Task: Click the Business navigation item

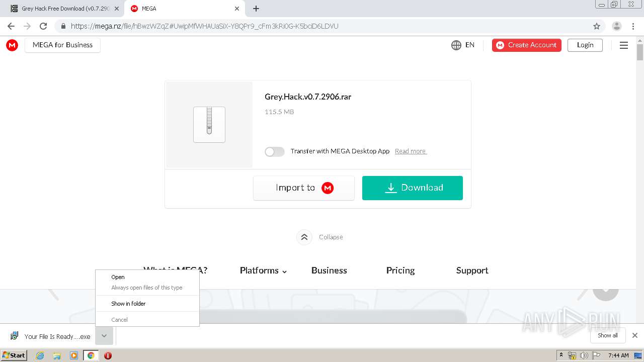Action: point(329,270)
